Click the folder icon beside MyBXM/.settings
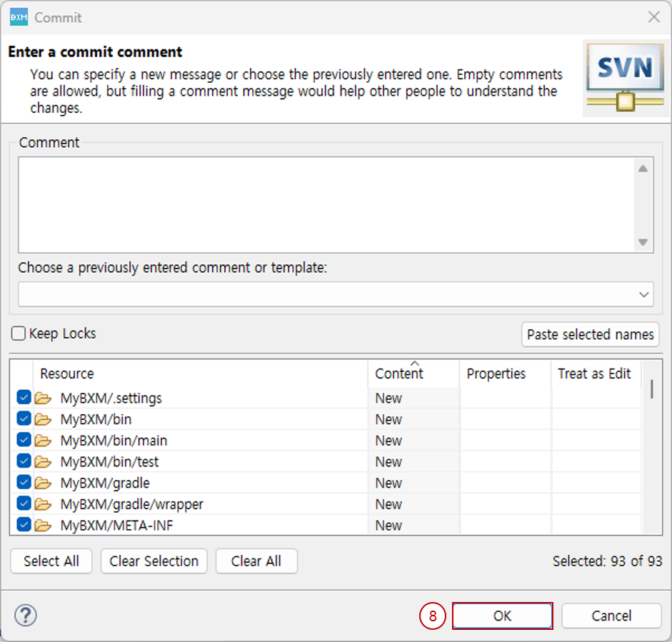The height and width of the screenshot is (642, 672). click(43, 398)
